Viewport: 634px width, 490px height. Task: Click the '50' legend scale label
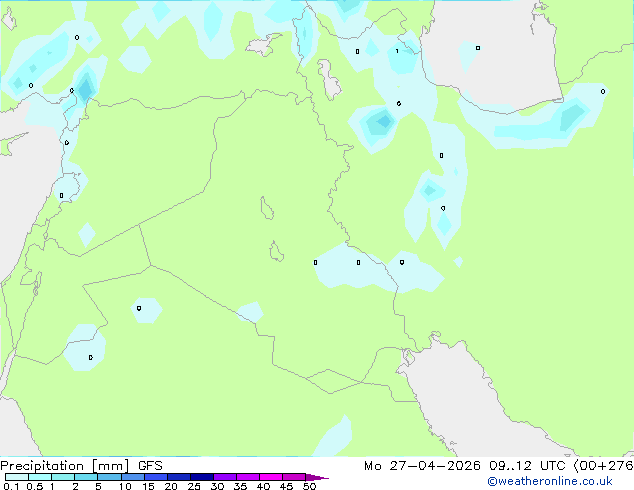coord(310,486)
